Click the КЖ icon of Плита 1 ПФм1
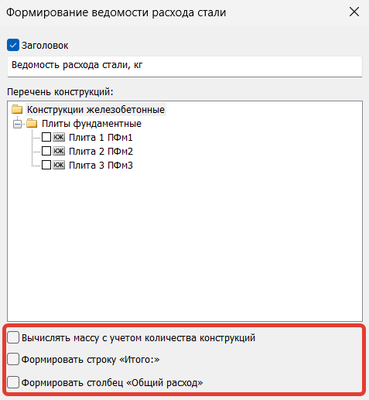 tap(59, 137)
